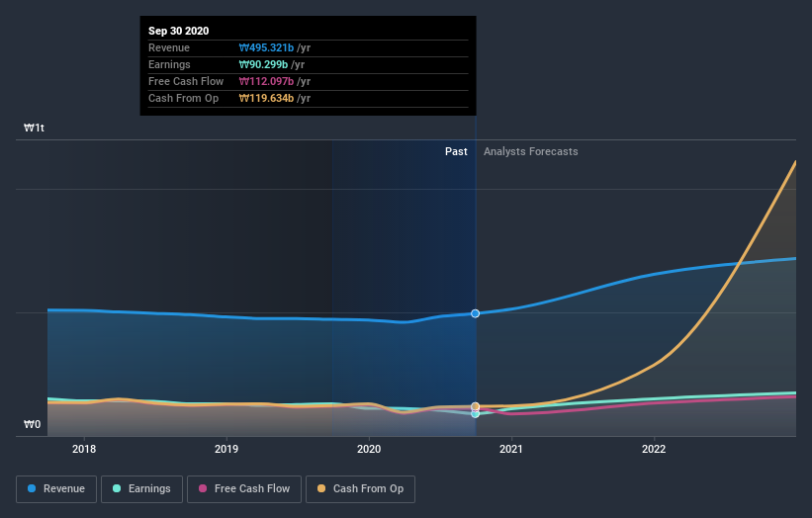
Task: Click the Free Cash Flow label in tooltip
Action: click(186, 81)
